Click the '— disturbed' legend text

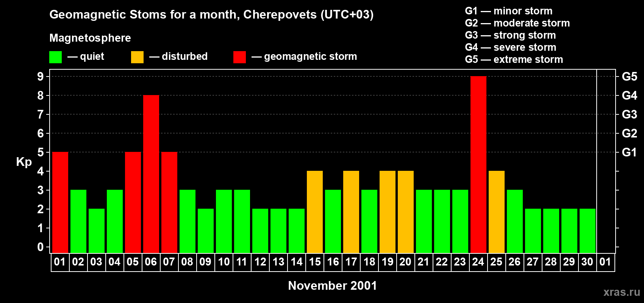click(178, 56)
